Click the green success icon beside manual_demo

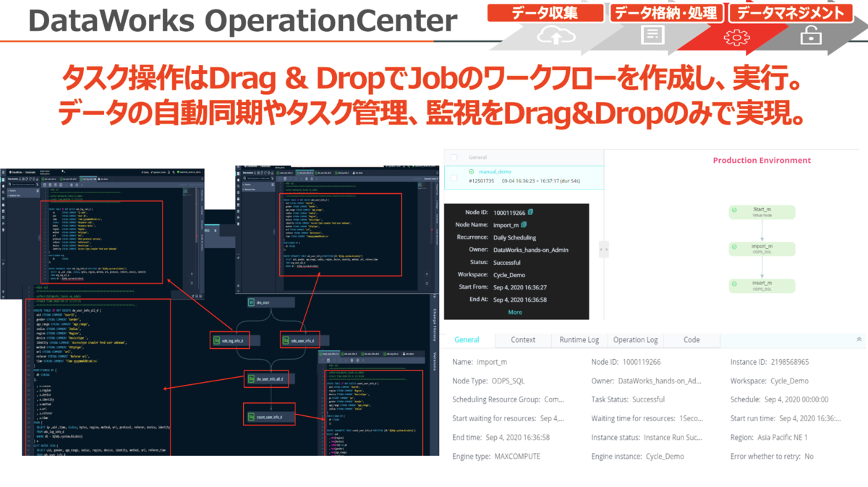pos(471,171)
